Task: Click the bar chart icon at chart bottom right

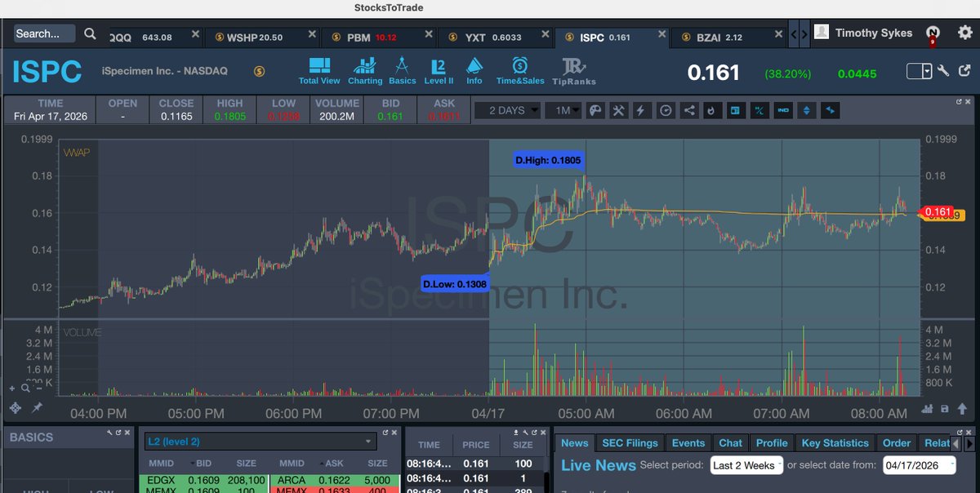Action: 929,408
